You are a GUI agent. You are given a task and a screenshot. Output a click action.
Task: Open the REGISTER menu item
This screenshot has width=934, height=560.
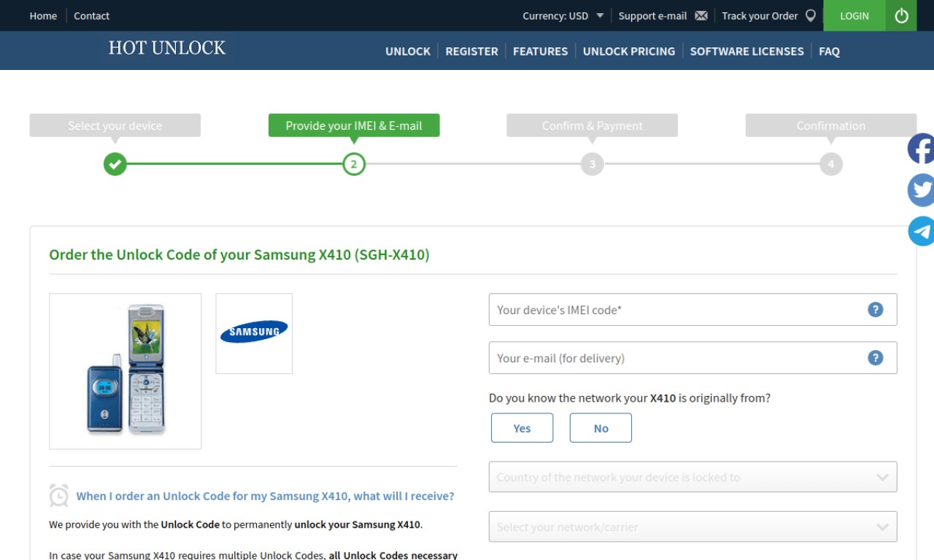(471, 51)
